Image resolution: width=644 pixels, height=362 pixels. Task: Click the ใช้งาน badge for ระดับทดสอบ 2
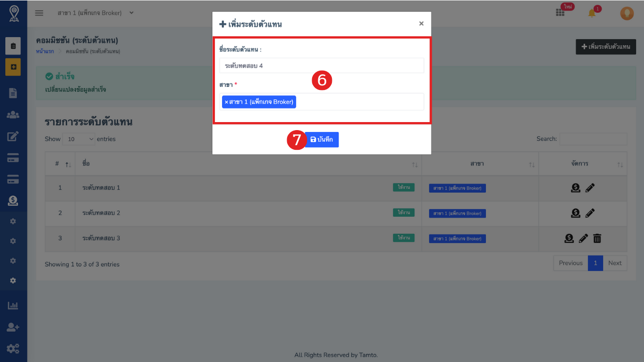[404, 213]
